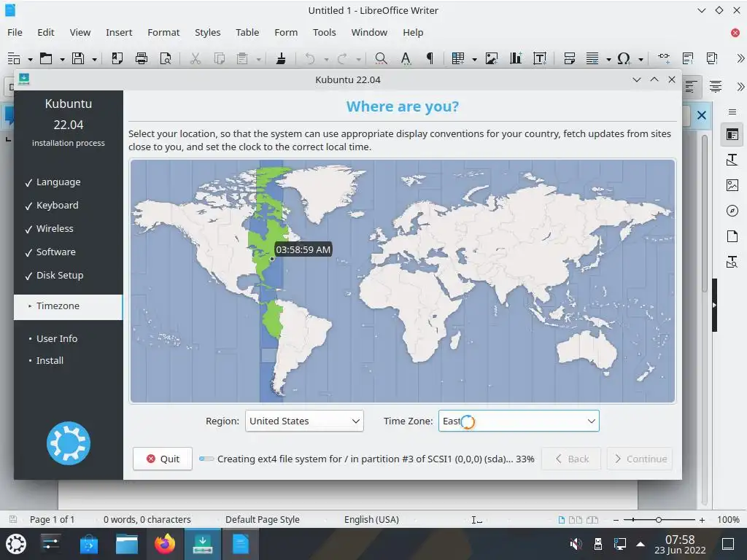Click the Insert Field icon
747x560 pixels.
[592, 58]
